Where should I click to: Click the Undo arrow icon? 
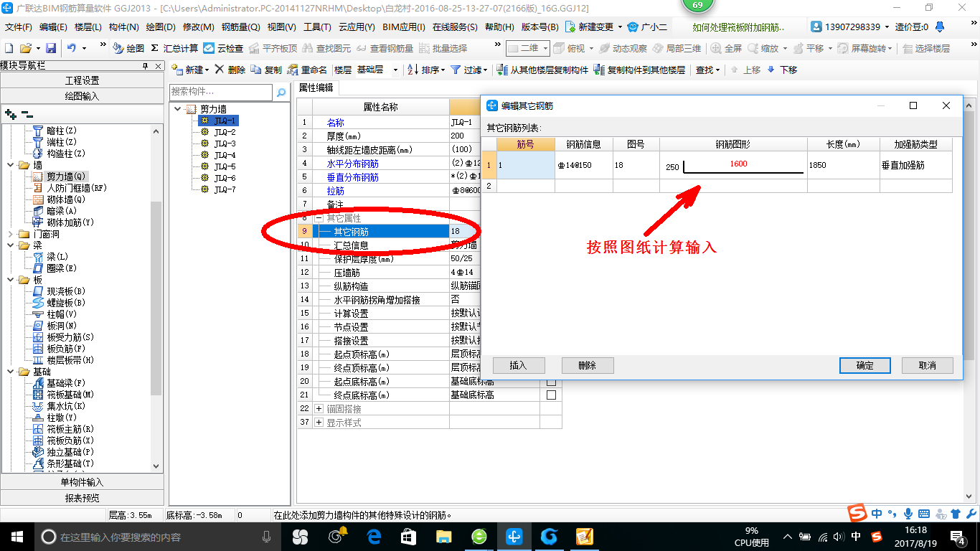click(72, 48)
